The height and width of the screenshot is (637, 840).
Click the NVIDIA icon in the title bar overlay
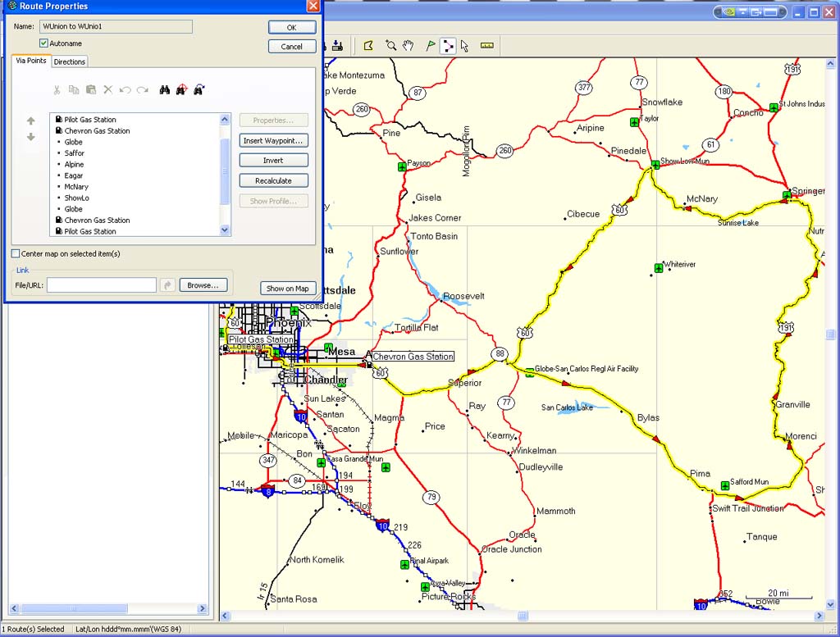tap(728, 11)
